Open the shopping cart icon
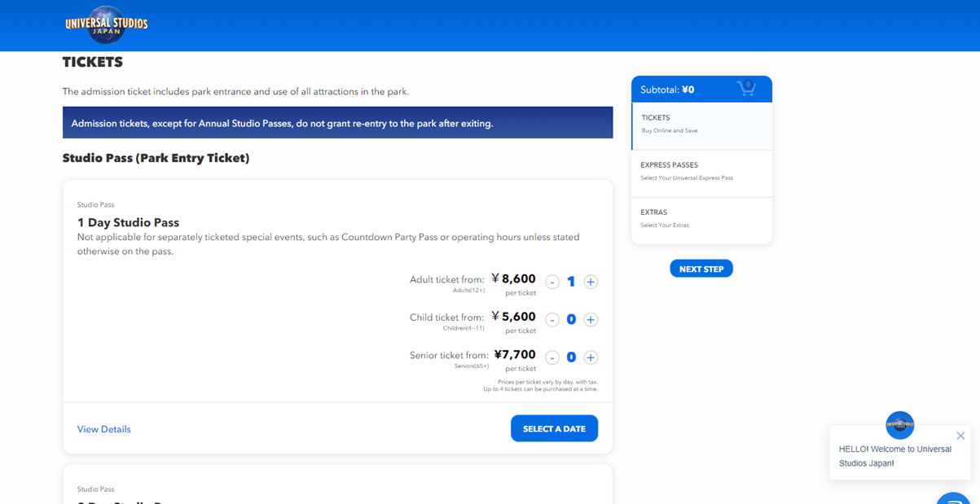The height and width of the screenshot is (504, 980). (x=746, y=88)
